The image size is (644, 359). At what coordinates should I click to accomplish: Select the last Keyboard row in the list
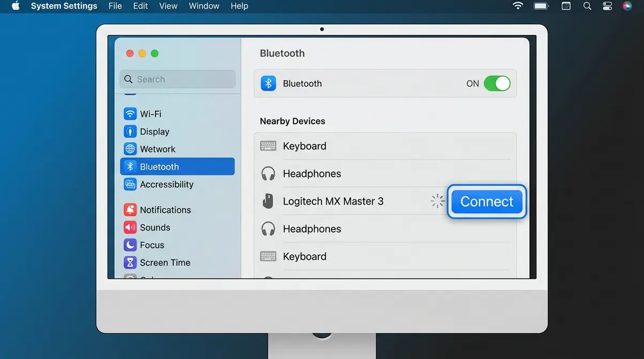point(385,256)
